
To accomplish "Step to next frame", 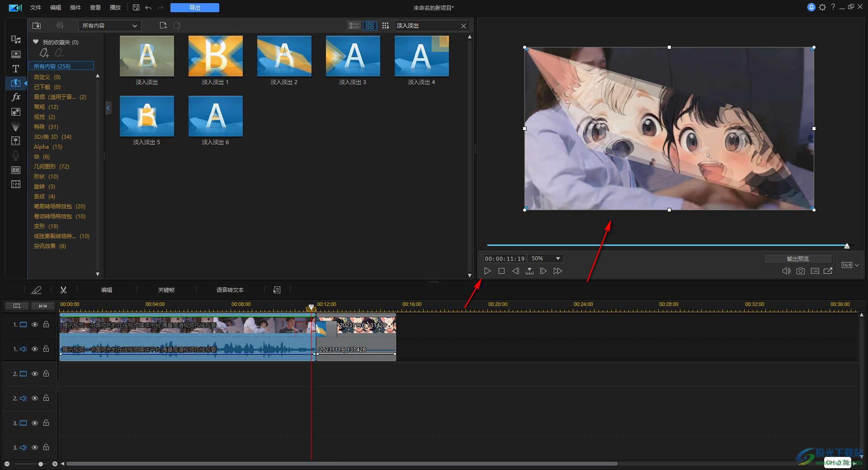I will (543, 271).
